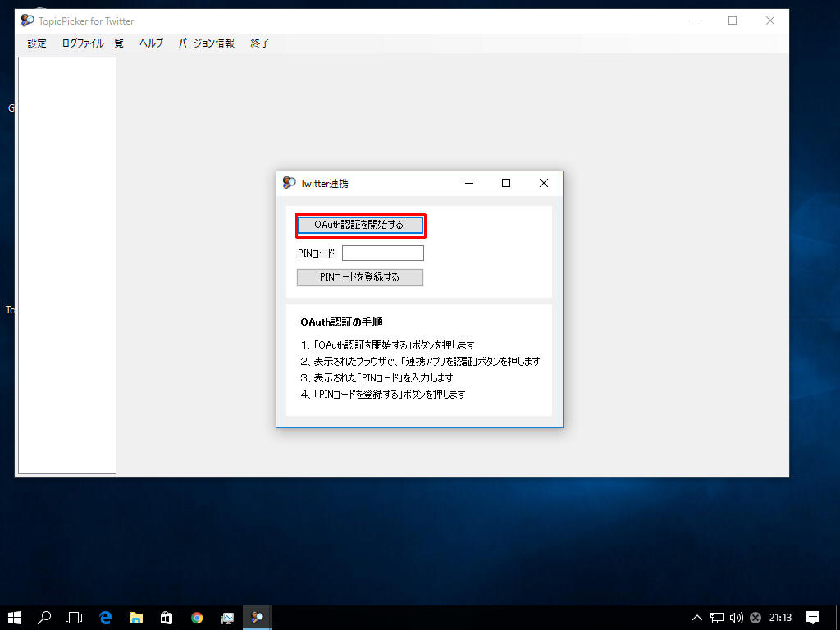Screen dimensions: 840x630
Task: Select the TopicPicker taskbar icon
Action: [x=258, y=618]
